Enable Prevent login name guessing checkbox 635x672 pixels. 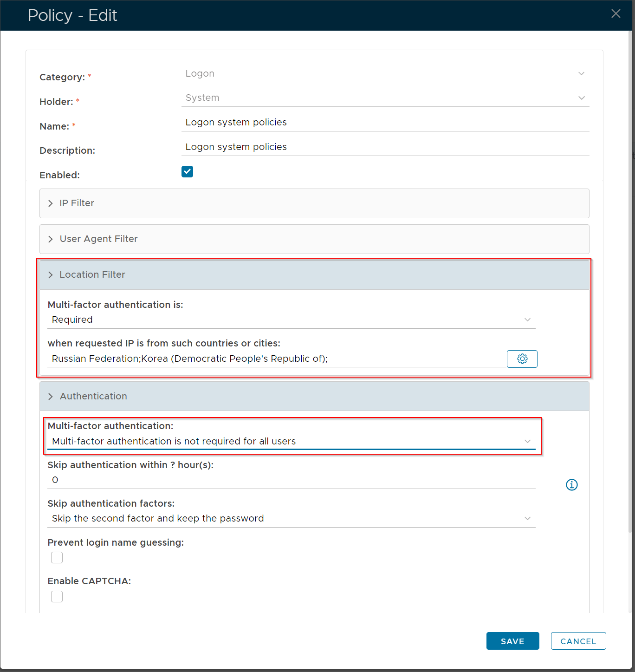coord(57,558)
